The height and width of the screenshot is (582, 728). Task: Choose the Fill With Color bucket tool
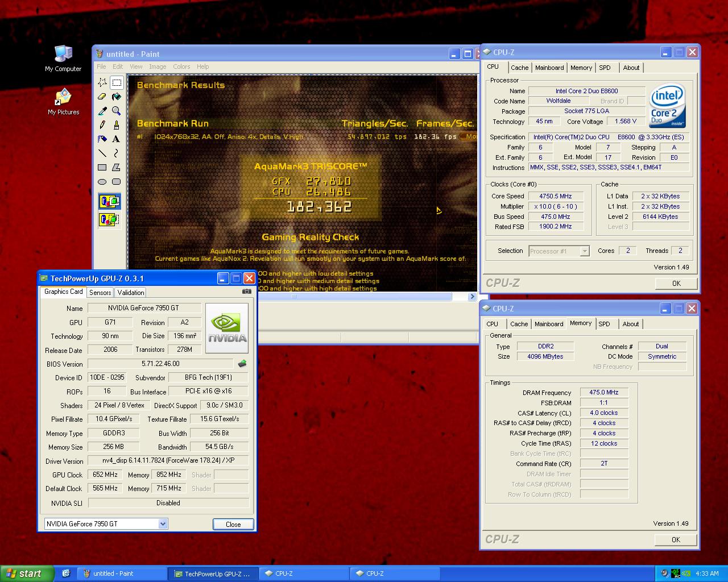tap(117, 97)
